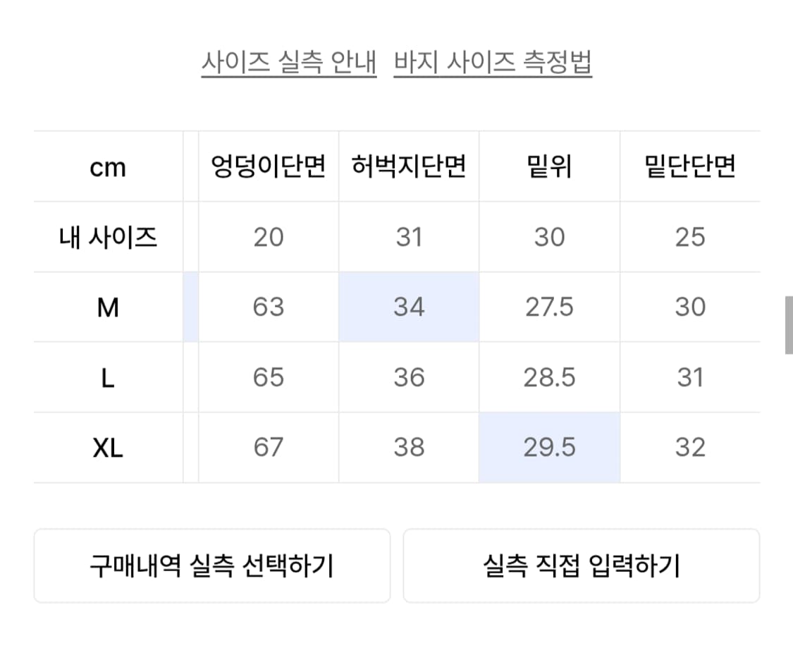
Task: Click the 엉덩이단면 column header
Action: 269,167
